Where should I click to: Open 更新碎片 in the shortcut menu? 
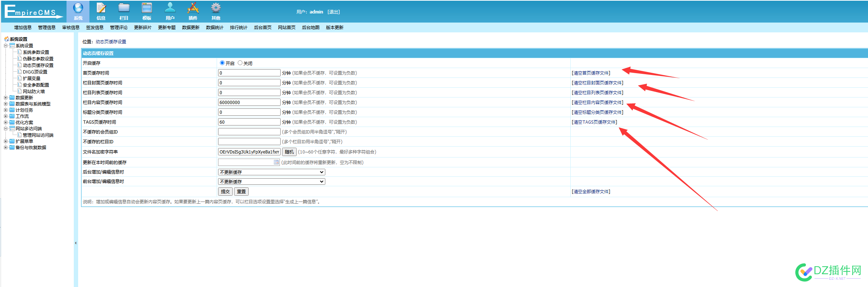coord(142,28)
